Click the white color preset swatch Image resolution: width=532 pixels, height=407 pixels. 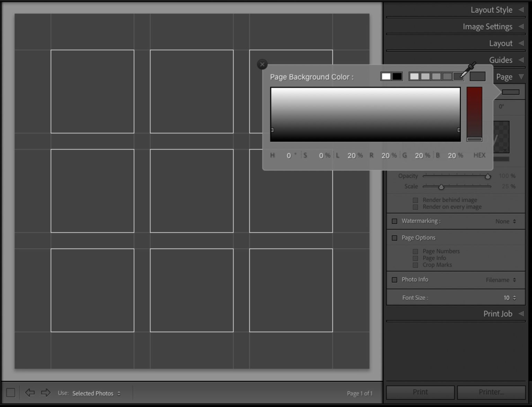(x=386, y=76)
